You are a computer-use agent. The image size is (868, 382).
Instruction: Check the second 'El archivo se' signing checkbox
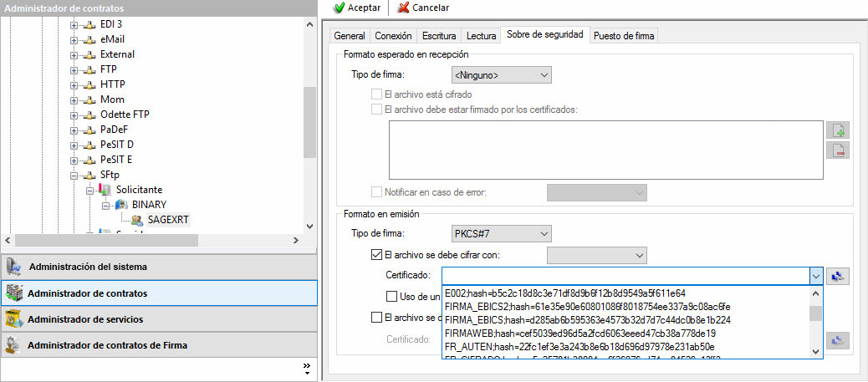(376, 317)
